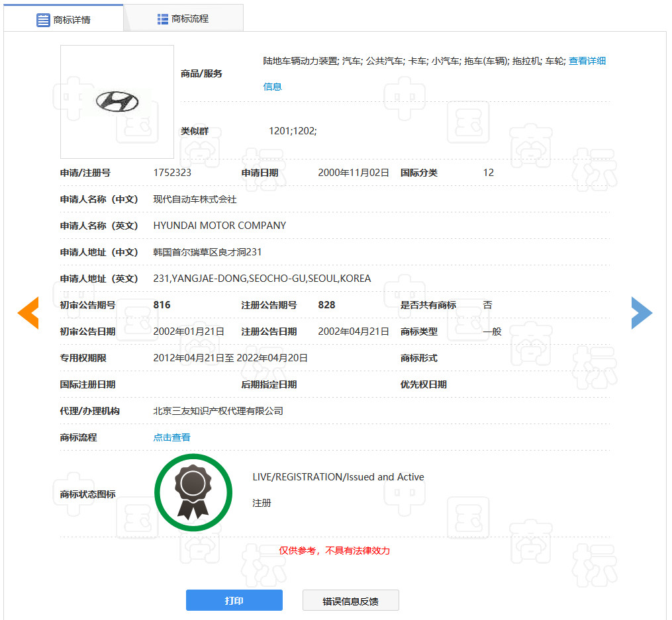This screenshot has height=620, width=672.
Task: Click the Hyundai logo trademark image
Action: pyautogui.click(x=117, y=102)
